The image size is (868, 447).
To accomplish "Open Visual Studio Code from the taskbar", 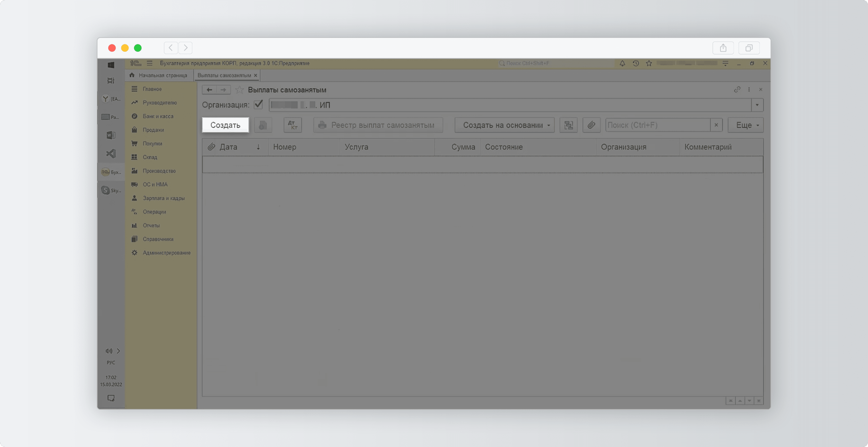I will tap(111, 154).
